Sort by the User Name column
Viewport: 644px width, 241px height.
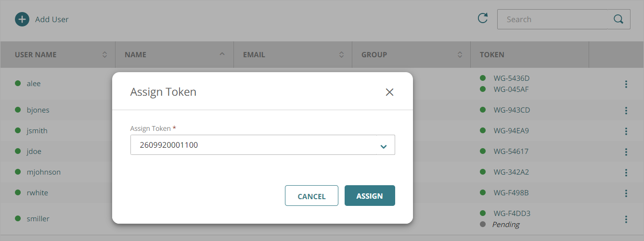(x=104, y=55)
